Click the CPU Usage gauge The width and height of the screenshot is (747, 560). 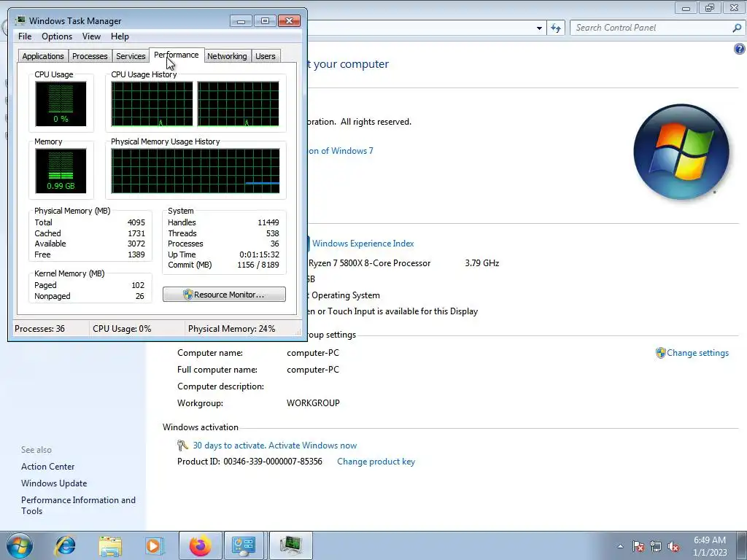click(x=61, y=104)
